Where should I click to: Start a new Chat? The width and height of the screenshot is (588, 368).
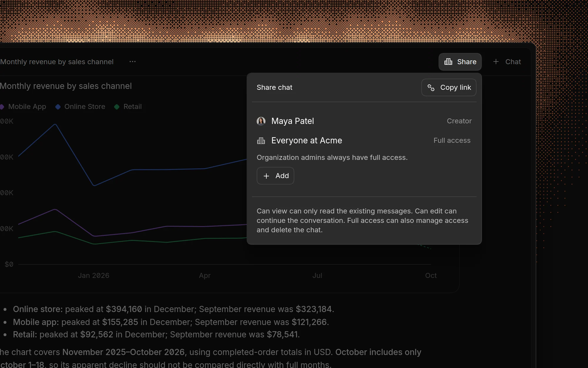tap(507, 62)
